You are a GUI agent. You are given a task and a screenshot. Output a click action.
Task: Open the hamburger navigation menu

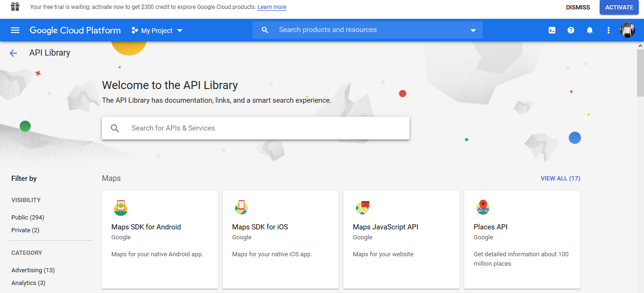point(15,30)
